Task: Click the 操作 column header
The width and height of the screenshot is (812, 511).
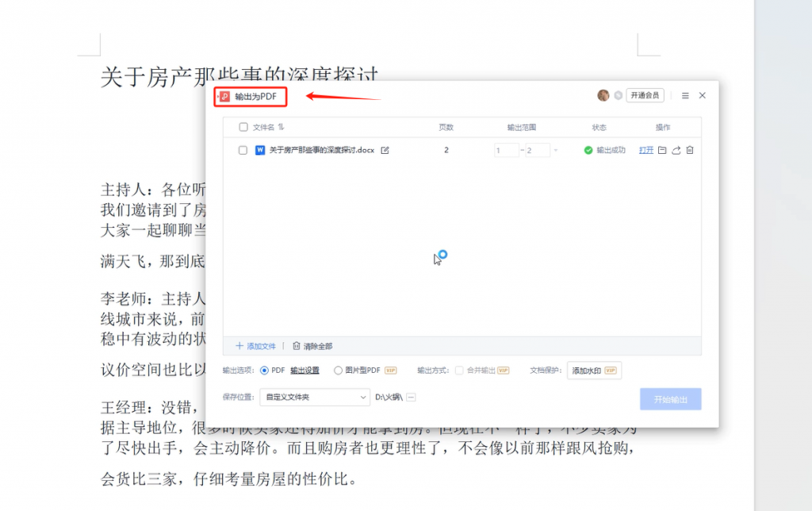Action: 663,127
